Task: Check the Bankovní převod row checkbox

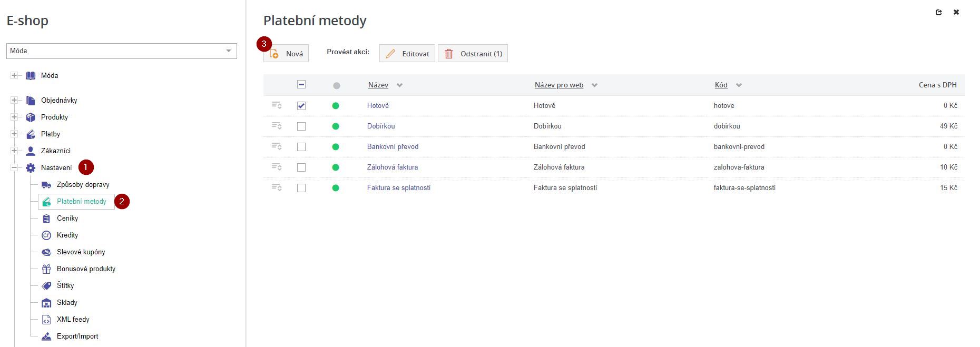Action: 301,147
